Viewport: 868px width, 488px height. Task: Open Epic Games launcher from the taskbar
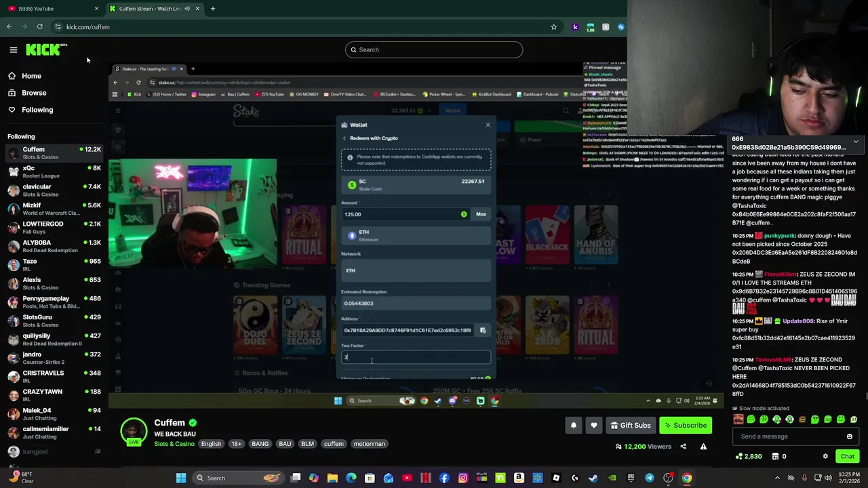(x=631, y=478)
